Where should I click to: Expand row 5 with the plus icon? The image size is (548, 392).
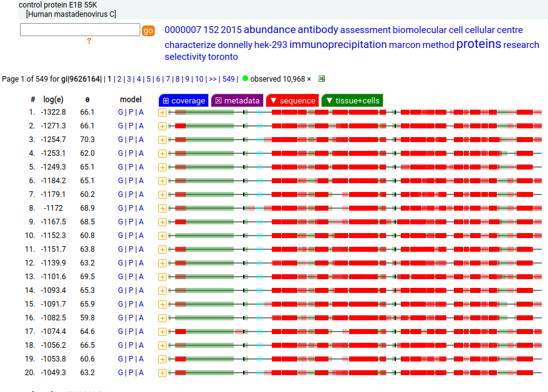coord(162,168)
